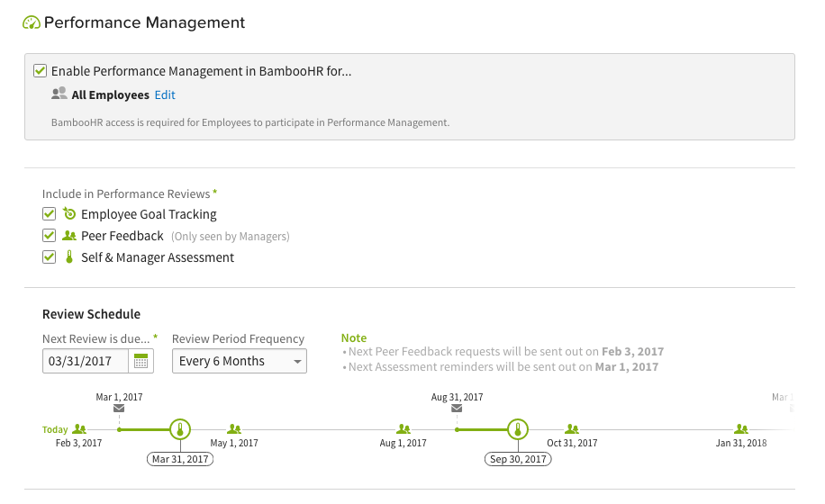This screenshot has width=825, height=504.
Task: Click the Peer Feedback people icon
Action: tap(69, 236)
